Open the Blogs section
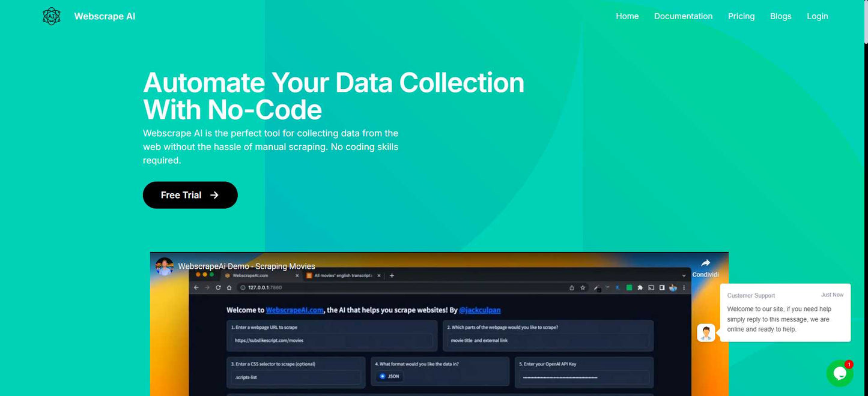868x396 pixels. [x=780, y=16]
